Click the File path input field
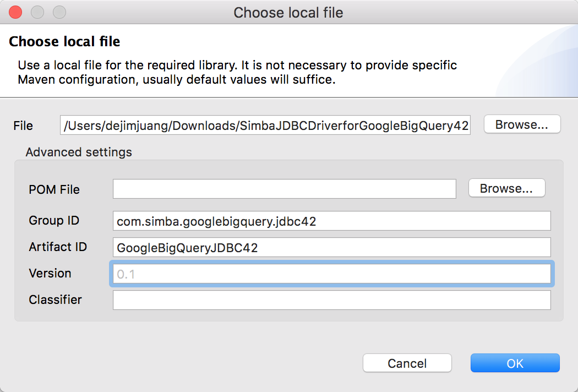578x392 pixels. point(265,126)
